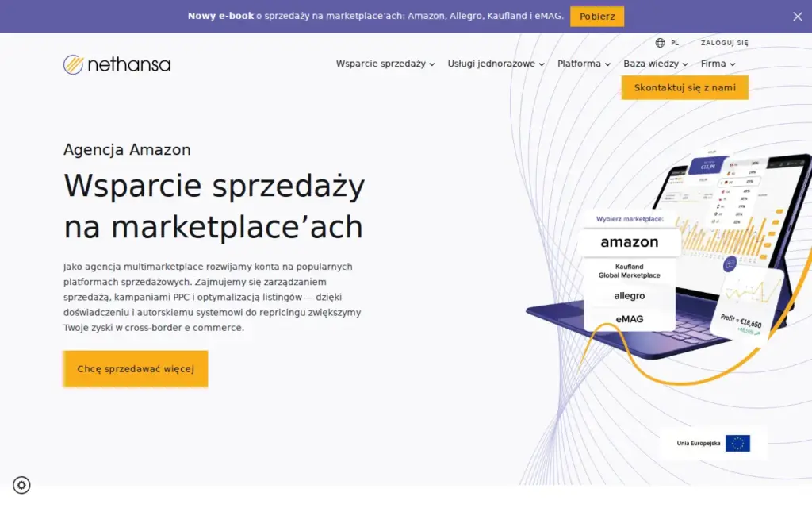Select eMAG in the marketplace list

[629, 319]
